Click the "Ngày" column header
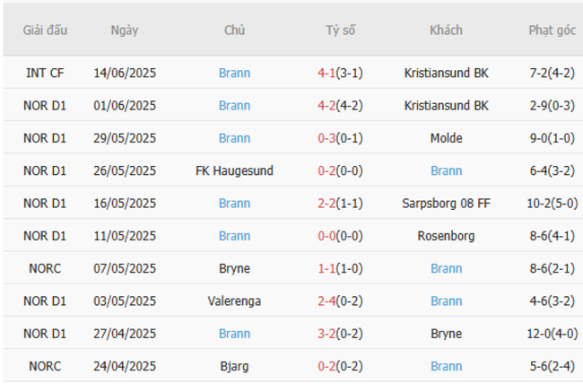The width and height of the screenshot is (583, 392). coord(125,30)
